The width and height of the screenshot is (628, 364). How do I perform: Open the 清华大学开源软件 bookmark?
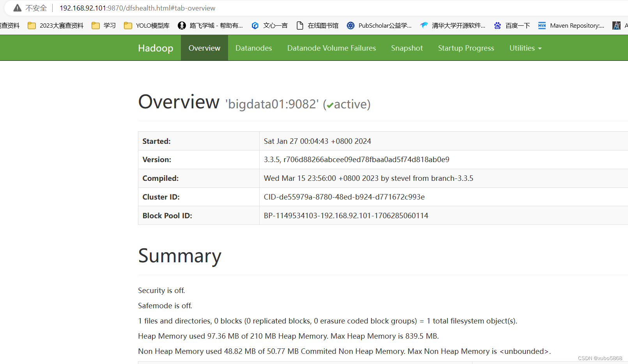[453, 26]
